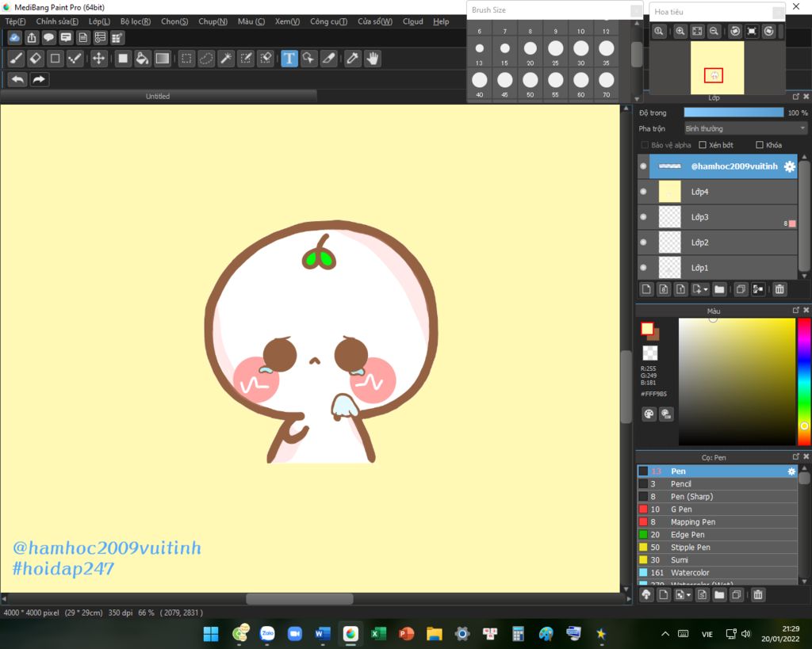Choose the Lasso selection tool
The width and height of the screenshot is (812, 649).
coord(206,59)
